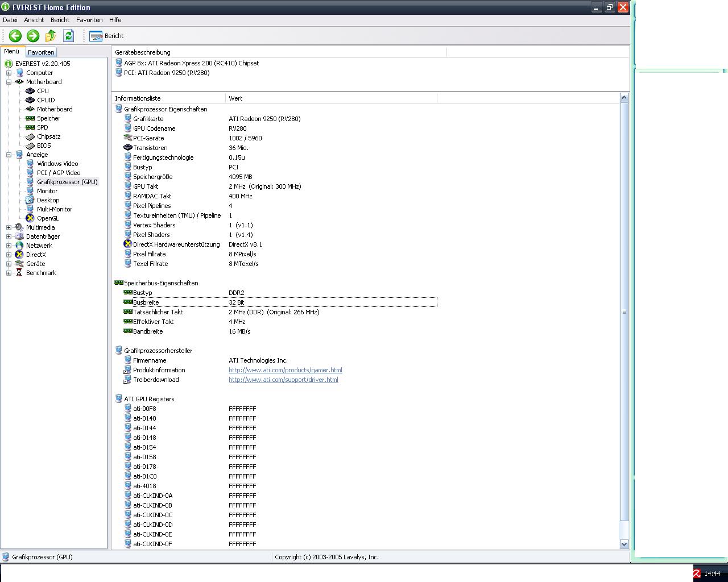Click the Computer icon in the tree

coord(19,73)
